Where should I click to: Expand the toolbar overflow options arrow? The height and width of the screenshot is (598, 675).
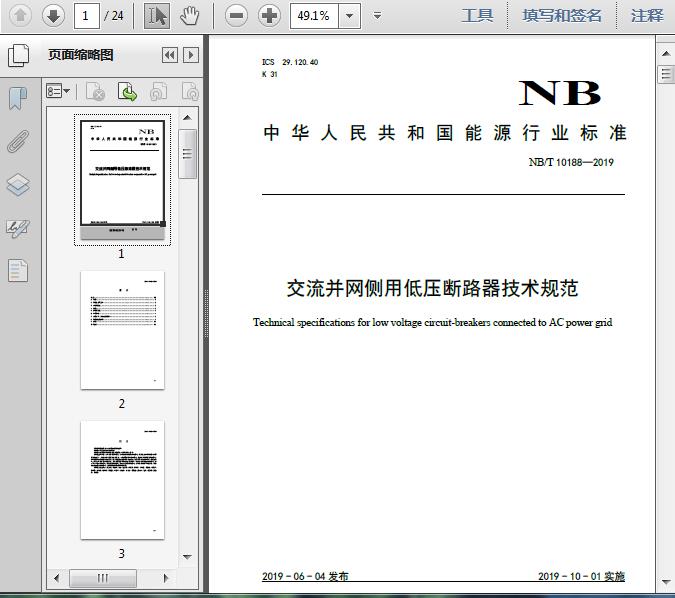[378, 16]
